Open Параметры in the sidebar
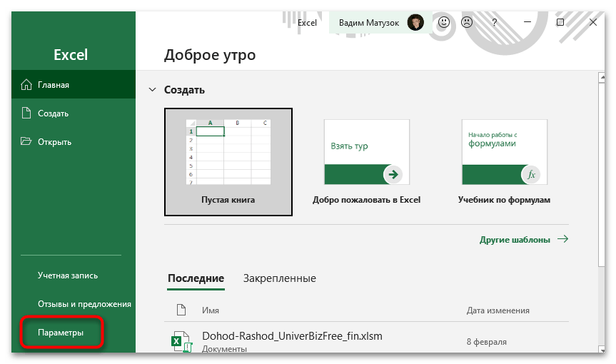This screenshot has width=616, height=364. coord(61,333)
